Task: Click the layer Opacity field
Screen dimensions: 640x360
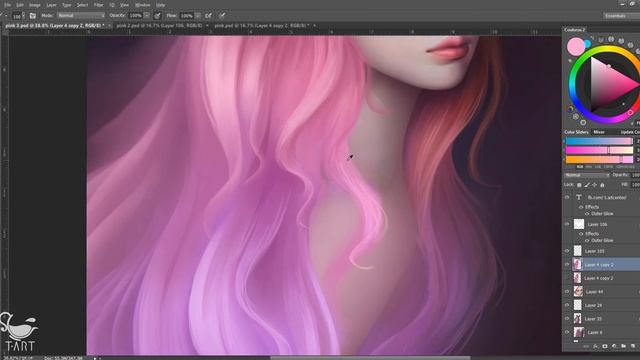Action: tap(636, 175)
